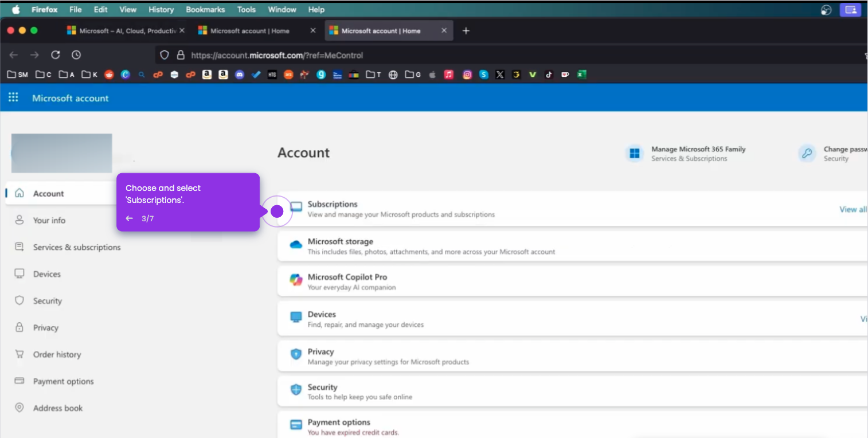Viewport: 868px width, 438px height.
Task: Open the Skype bookmark
Action: (x=484, y=75)
